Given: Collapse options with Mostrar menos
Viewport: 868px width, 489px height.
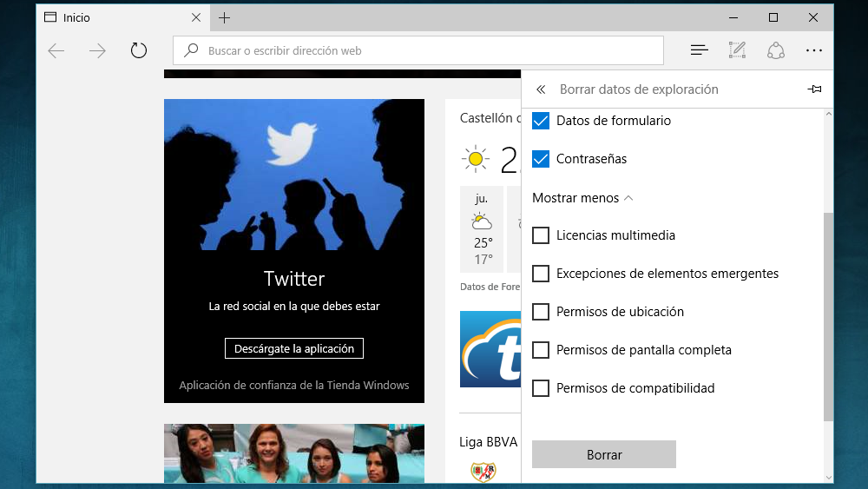Looking at the screenshot, I should pyautogui.click(x=582, y=198).
